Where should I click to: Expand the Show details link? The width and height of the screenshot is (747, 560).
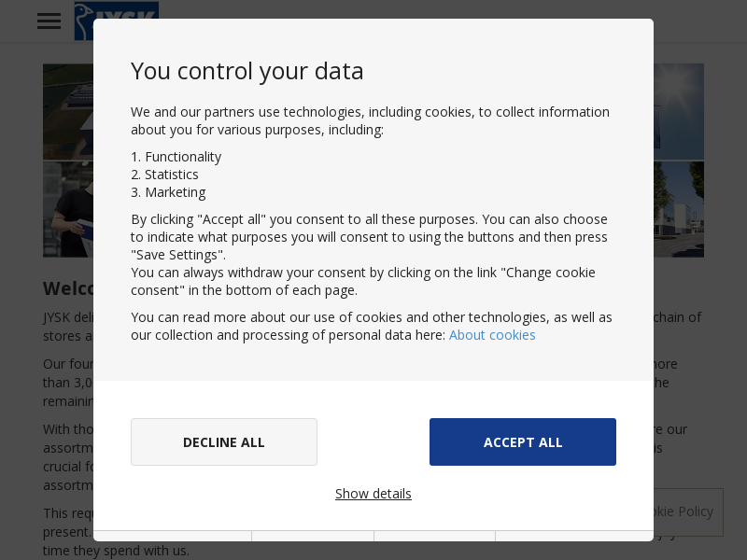373,494
